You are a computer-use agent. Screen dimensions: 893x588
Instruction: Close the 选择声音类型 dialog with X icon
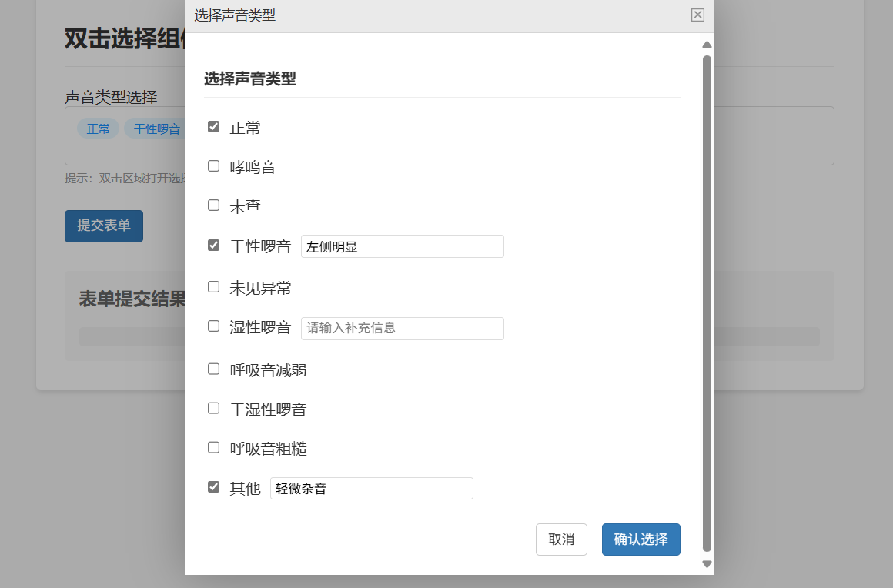(x=697, y=15)
